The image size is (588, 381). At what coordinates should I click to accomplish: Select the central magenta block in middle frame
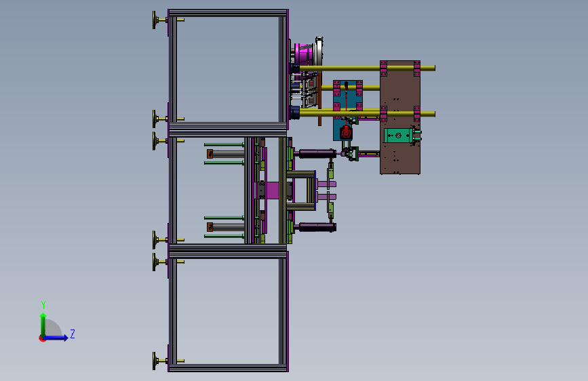coord(272,190)
